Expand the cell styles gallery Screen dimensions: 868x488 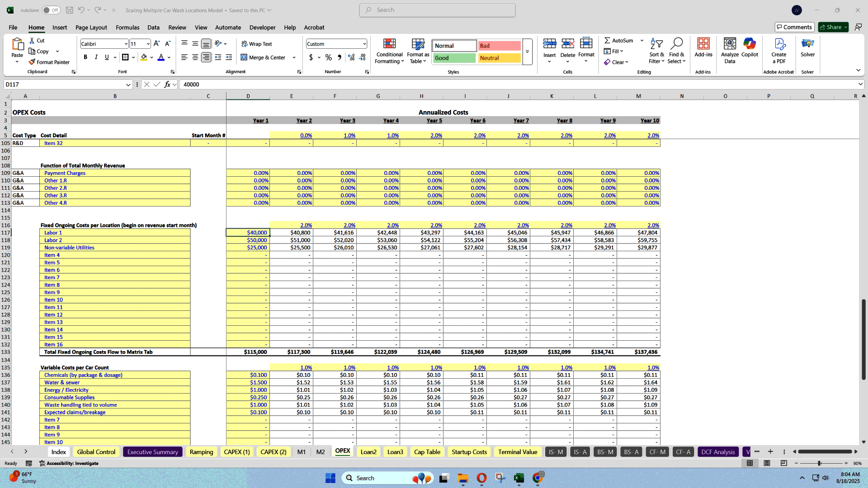[527, 52]
